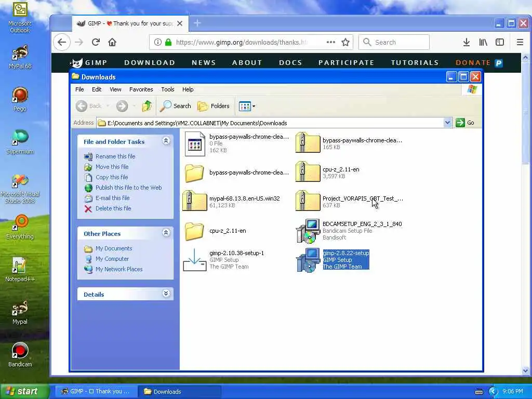Launch Bandicam from the desktop
The height and width of the screenshot is (399, 532).
[x=20, y=355]
